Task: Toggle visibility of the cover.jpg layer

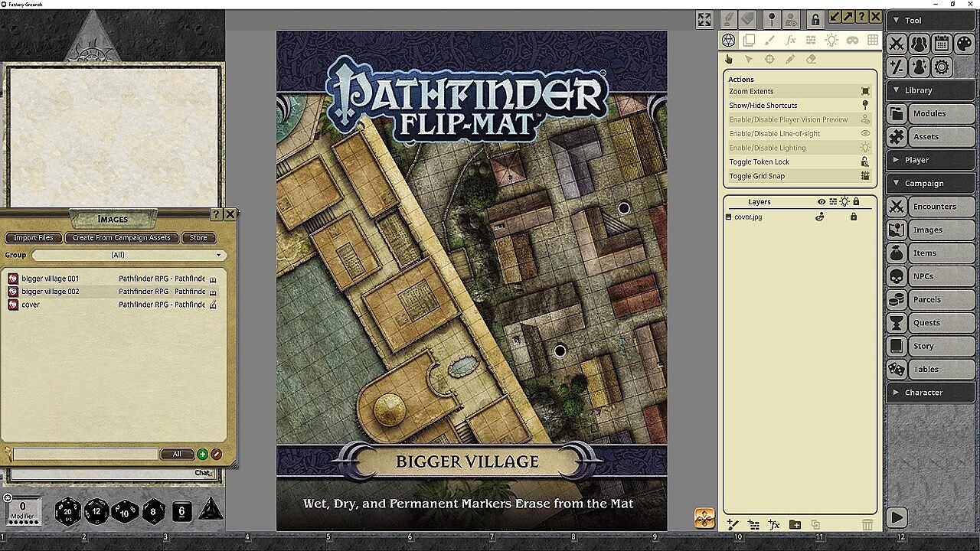Action: click(x=820, y=217)
